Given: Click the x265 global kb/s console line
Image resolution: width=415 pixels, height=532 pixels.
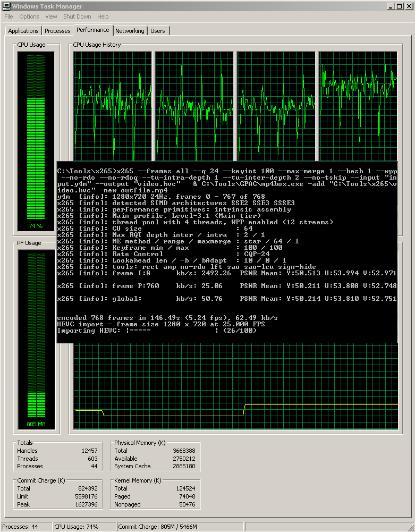Looking at the screenshot, I should [227, 299].
